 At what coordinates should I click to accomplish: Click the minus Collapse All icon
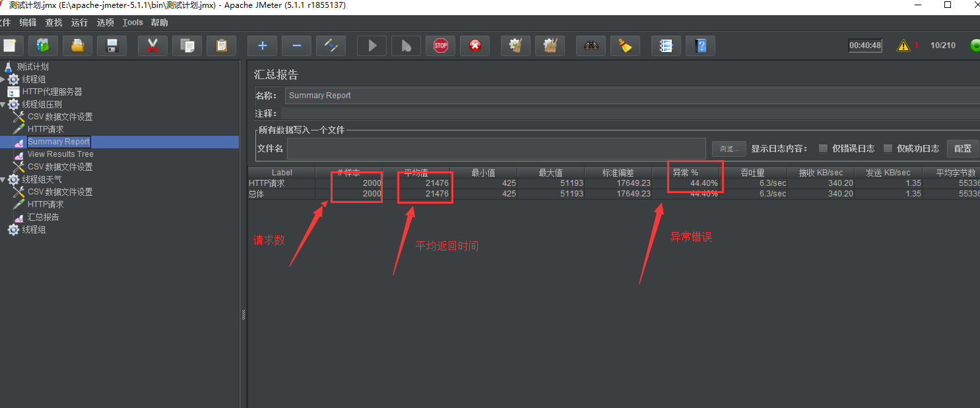click(296, 45)
